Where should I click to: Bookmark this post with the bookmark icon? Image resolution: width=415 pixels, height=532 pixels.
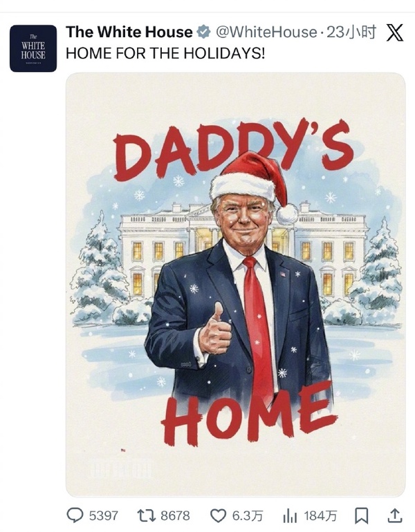coord(361,515)
